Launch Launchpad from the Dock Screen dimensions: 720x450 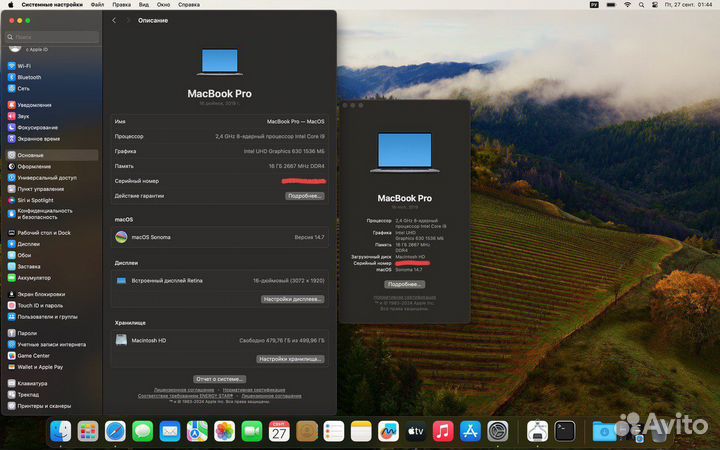(88, 431)
